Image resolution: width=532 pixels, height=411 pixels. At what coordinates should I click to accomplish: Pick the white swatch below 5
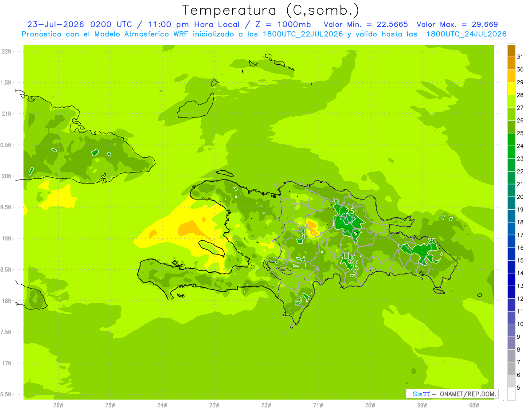coord(511,394)
